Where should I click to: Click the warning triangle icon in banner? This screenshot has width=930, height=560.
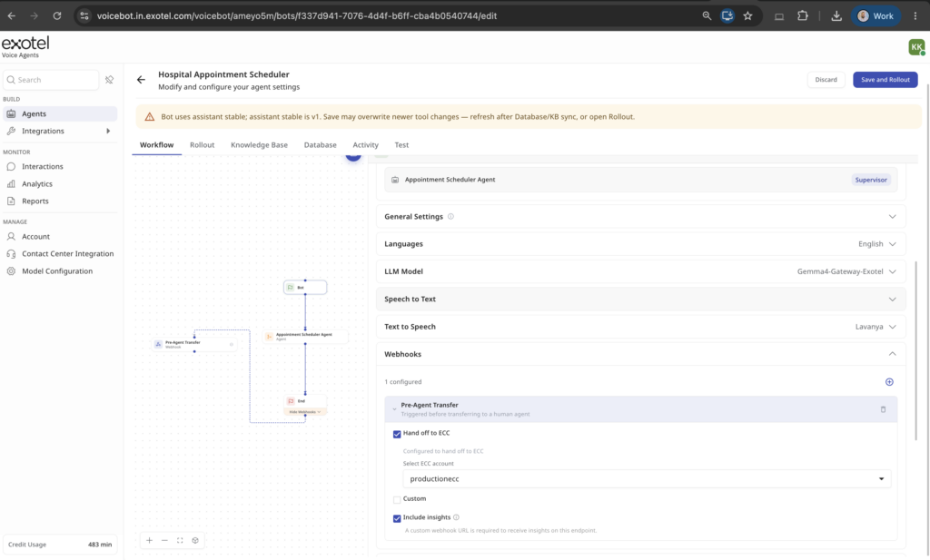click(x=150, y=117)
